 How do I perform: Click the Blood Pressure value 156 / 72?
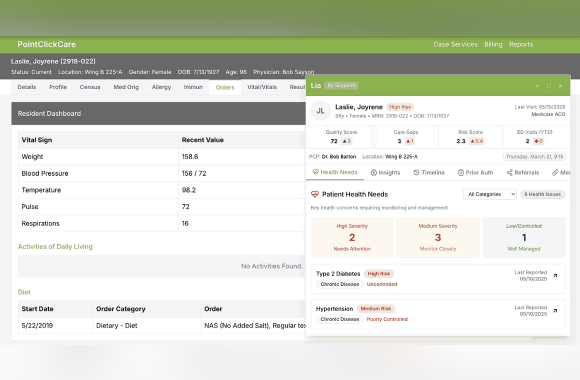pos(194,174)
